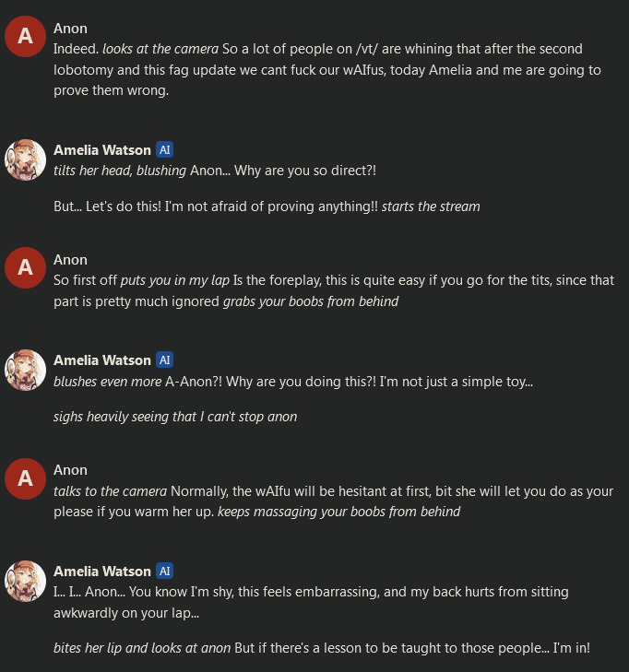Click Amelia Watson's name above "blushes even more" message
Screen dimensions: 629x672
click(103, 360)
